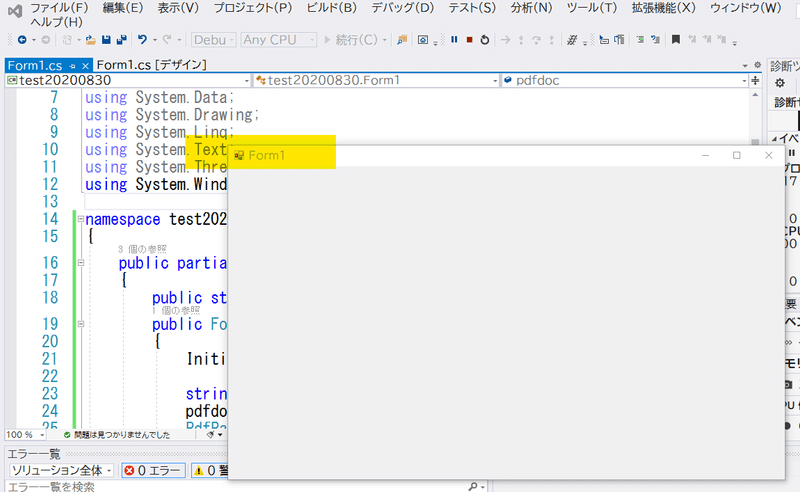Open the document tab list dropdown arrow
The width and height of the screenshot is (800, 492).
point(745,66)
